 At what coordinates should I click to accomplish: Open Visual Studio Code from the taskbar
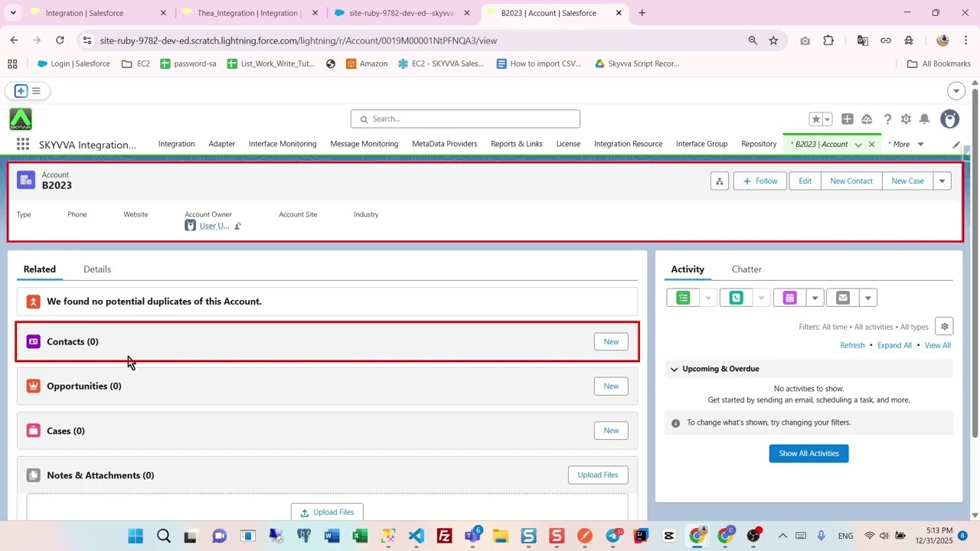416,536
